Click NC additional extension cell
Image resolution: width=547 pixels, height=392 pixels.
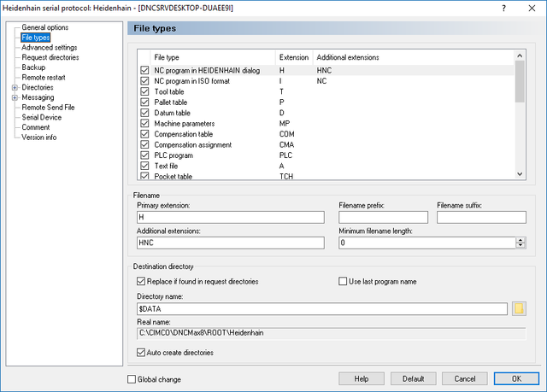(x=321, y=81)
